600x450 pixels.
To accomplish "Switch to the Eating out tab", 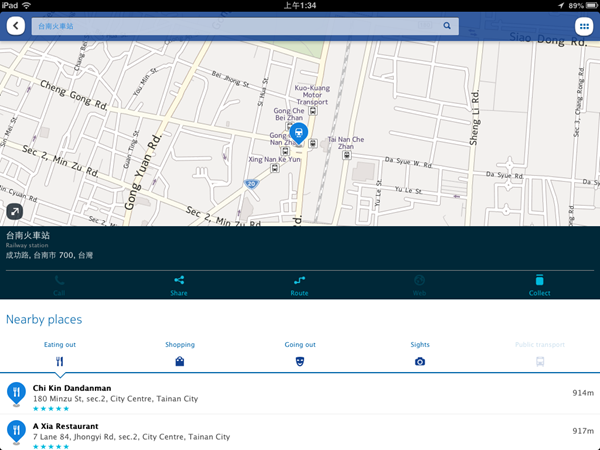I will point(60,354).
